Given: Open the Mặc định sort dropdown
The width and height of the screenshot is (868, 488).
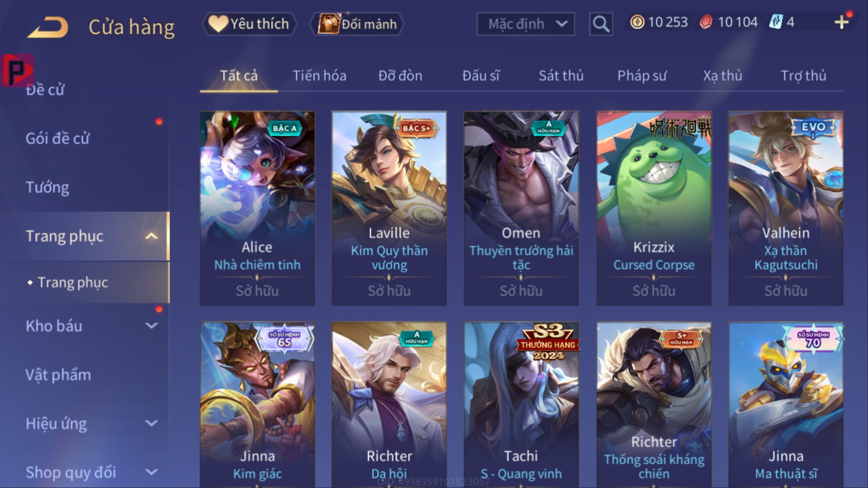Looking at the screenshot, I should pyautogui.click(x=526, y=24).
